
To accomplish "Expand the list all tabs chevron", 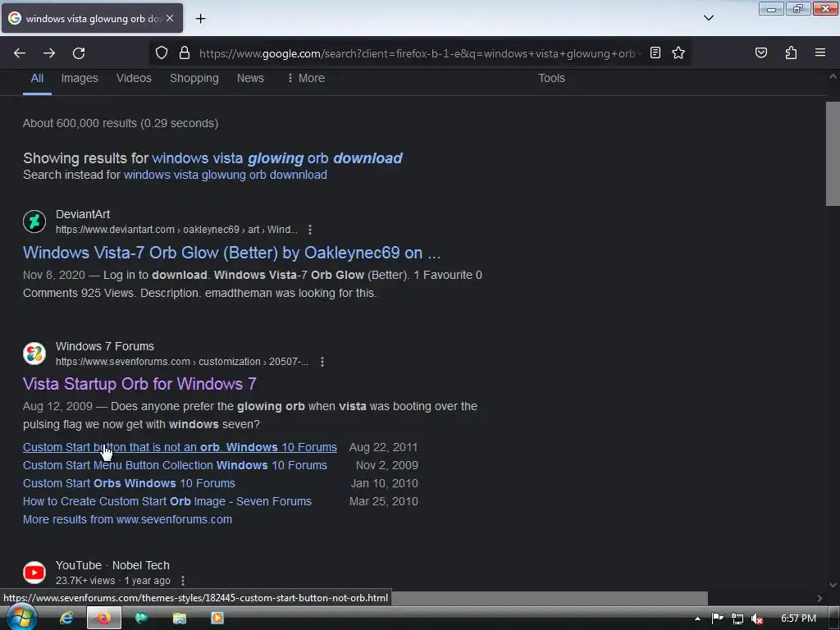I will (x=708, y=18).
